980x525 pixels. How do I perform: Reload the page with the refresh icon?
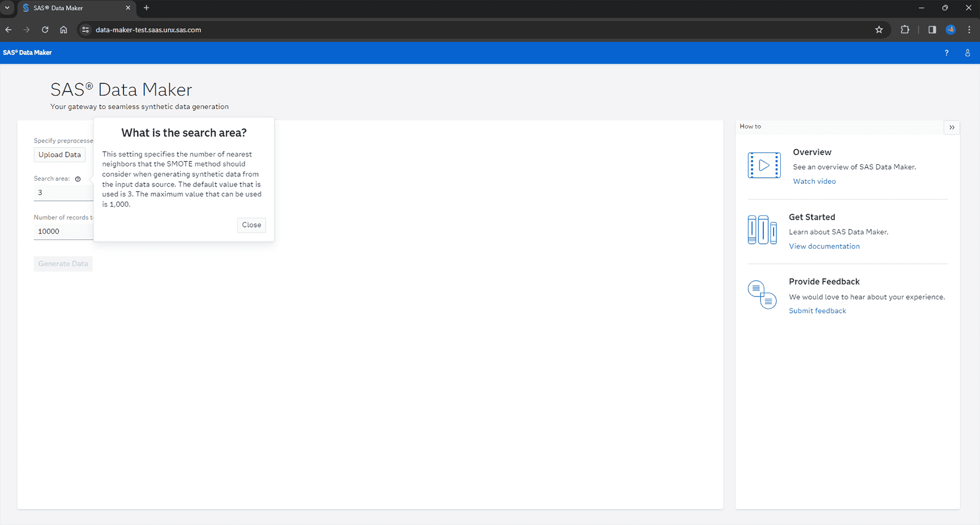tap(45, 30)
